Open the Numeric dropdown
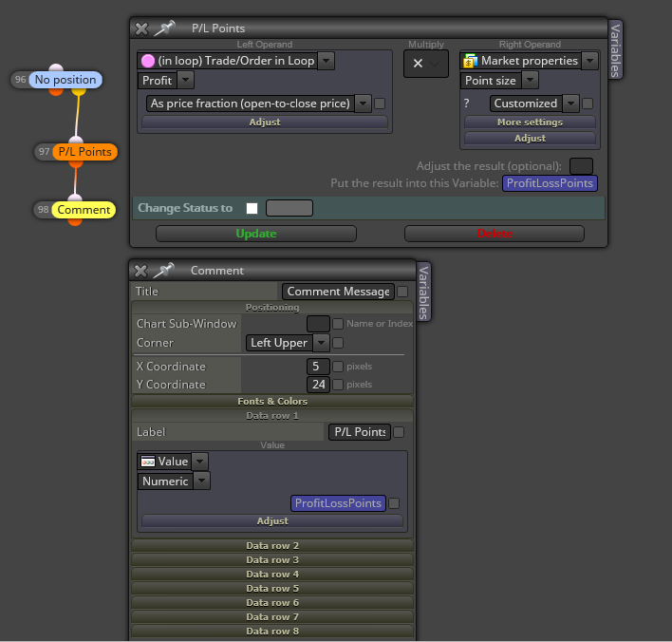Image resolution: width=672 pixels, height=642 pixels. click(202, 481)
